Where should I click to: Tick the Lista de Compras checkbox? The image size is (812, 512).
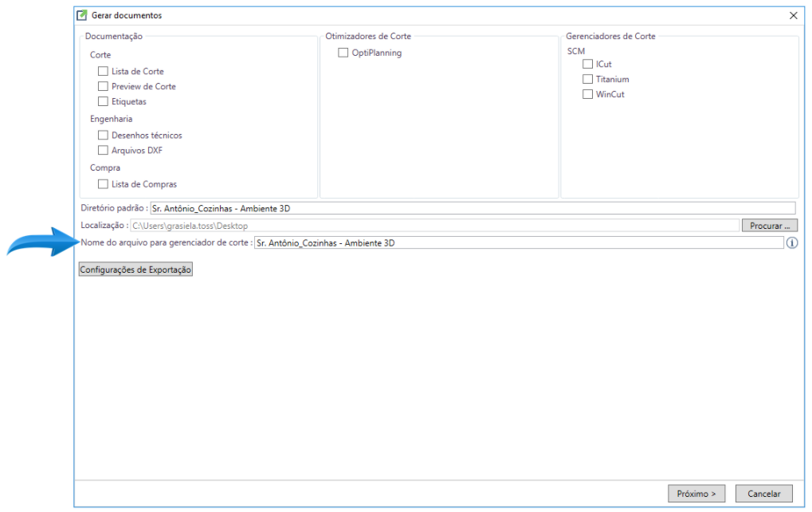coord(103,183)
